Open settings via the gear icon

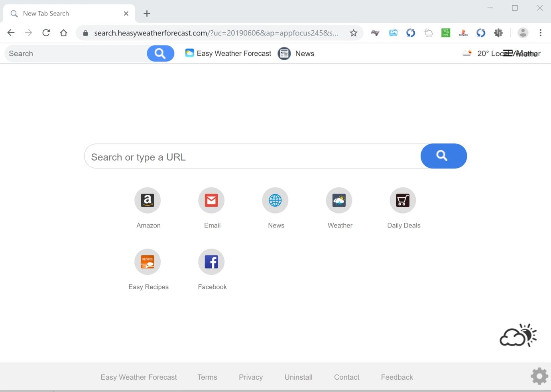[x=539, y=376]
